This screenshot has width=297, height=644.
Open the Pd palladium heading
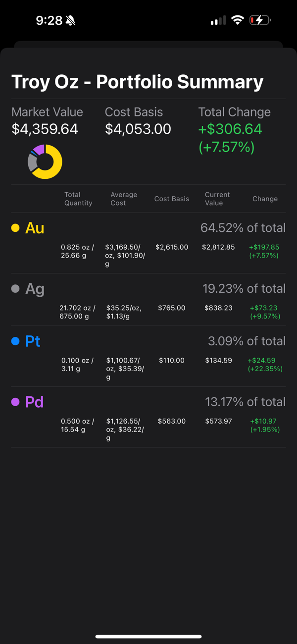(x=34, y=402)
